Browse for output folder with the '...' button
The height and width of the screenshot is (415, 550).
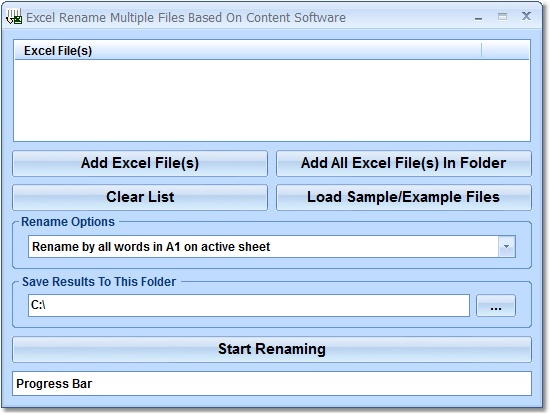pos(496,306)
